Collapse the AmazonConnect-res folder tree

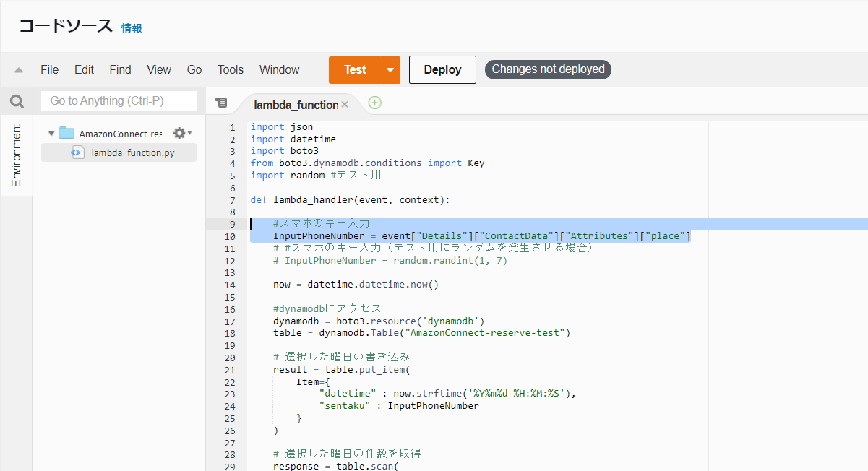coord(51,134)
